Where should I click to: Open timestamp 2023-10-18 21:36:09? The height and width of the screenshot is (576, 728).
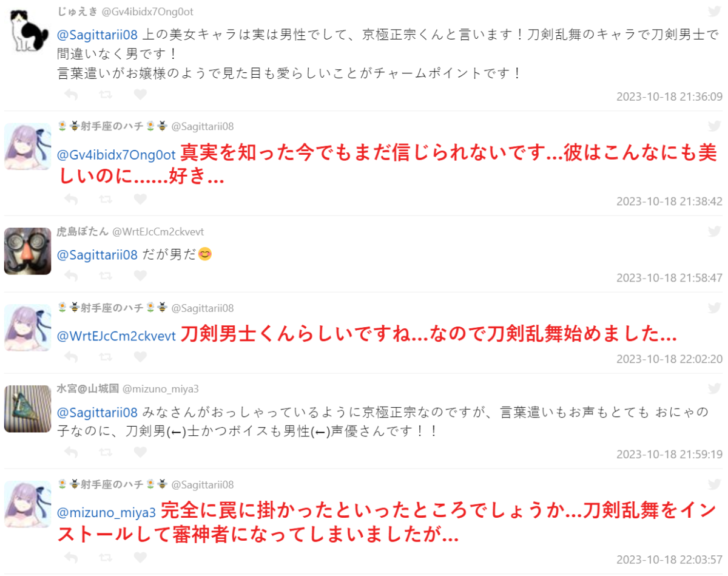669,97
